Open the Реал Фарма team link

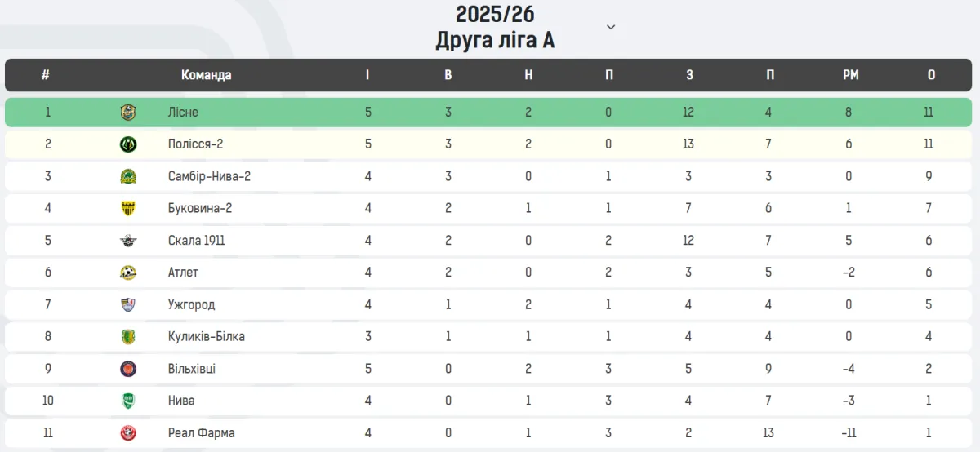coord(201,432)
